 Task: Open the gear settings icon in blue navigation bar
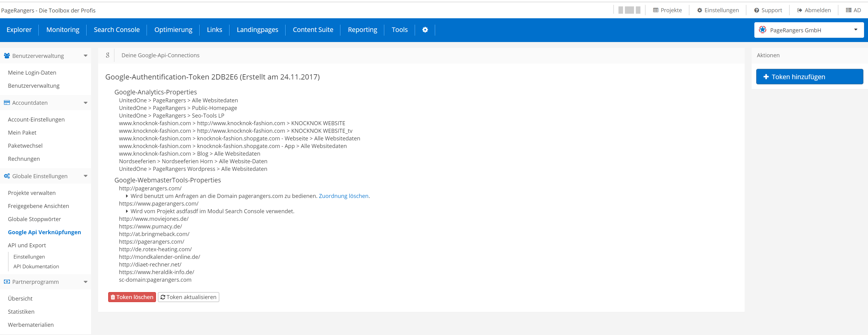[425, 30]
